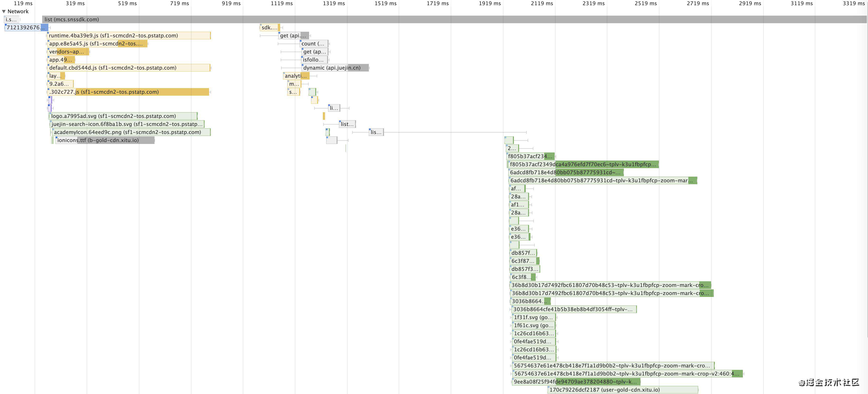Image resolution: width=868 pixels, height=394 pixels.
Task: Select the af… image request
Action: coord(517,189)
